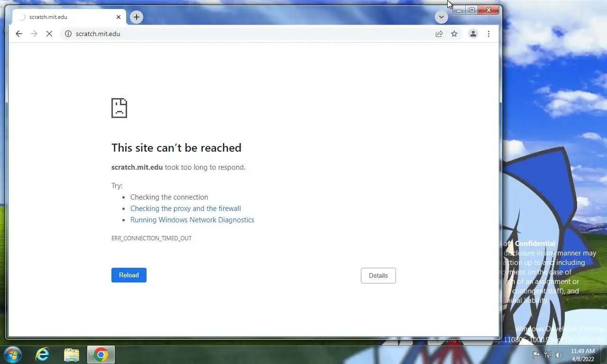607x364 pixels.
Task: Click 'This site can't be reached' heading
Action: 176,148
